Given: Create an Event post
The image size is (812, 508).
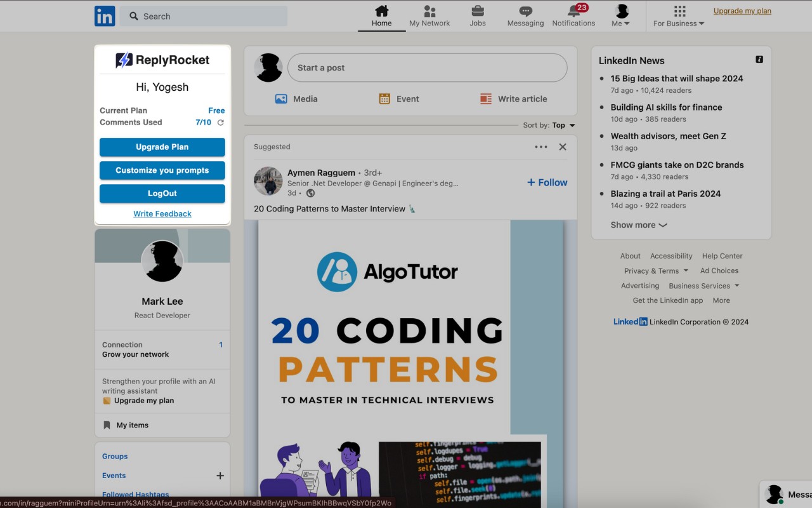Looking at the screenshot, I should (x=399, y=99).
